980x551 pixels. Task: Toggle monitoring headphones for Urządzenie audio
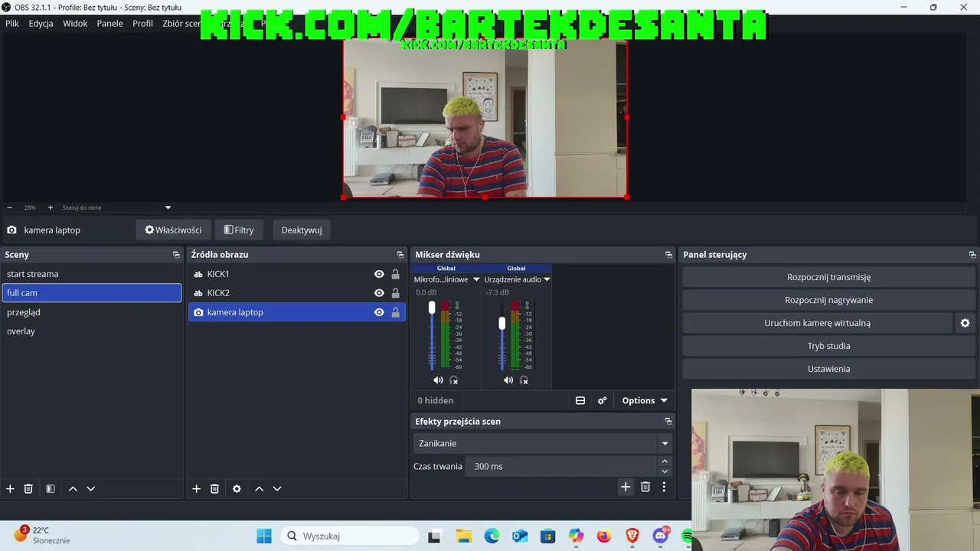click(x=524, y=380)
